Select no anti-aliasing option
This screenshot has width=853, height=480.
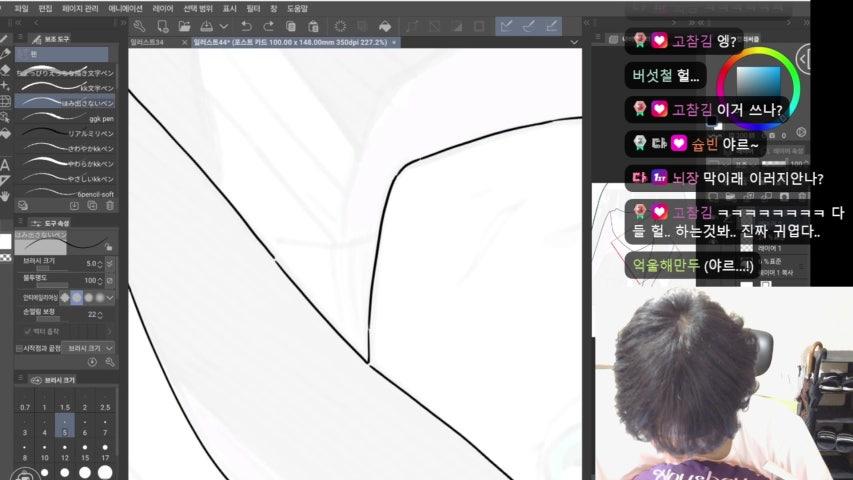point(65,297)
